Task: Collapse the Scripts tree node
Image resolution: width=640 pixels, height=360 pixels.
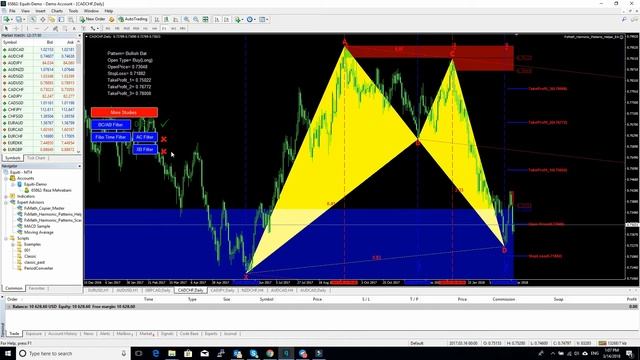Action: pyautogui.click(x=6, y=238)
